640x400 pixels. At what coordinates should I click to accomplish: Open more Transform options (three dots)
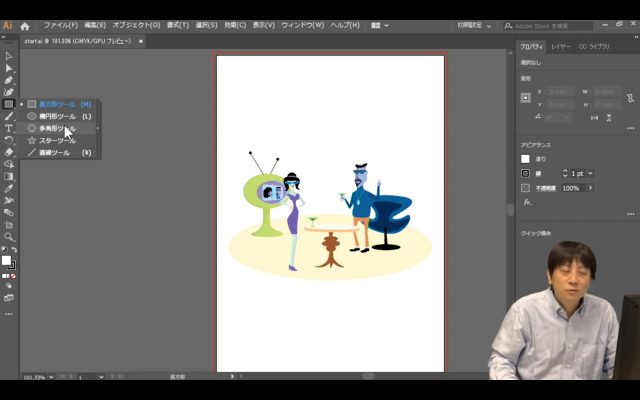(631, 128)
